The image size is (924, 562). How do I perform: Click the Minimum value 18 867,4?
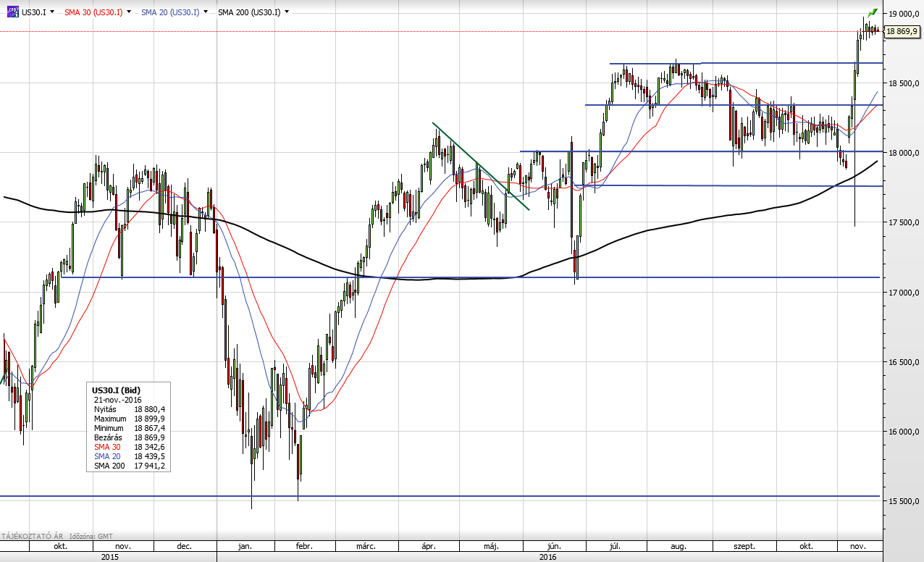[149, 428]
